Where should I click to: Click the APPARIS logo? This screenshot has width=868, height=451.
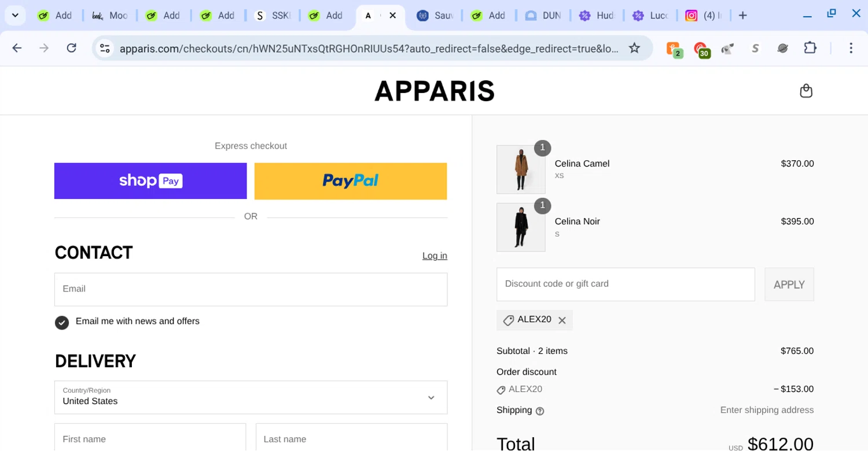(x=435, y=91)
